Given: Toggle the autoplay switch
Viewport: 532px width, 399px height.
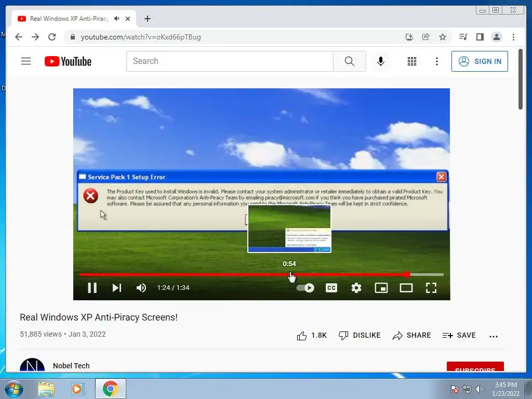Looking at the screenshot, I should [305, 288].
